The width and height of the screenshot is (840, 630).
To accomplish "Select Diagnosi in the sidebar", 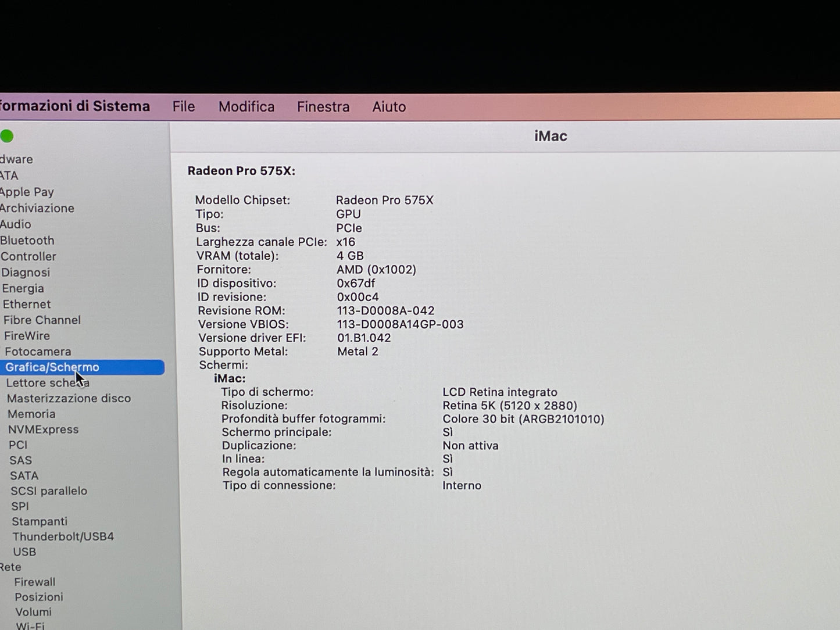I will (x=26, y=273).
